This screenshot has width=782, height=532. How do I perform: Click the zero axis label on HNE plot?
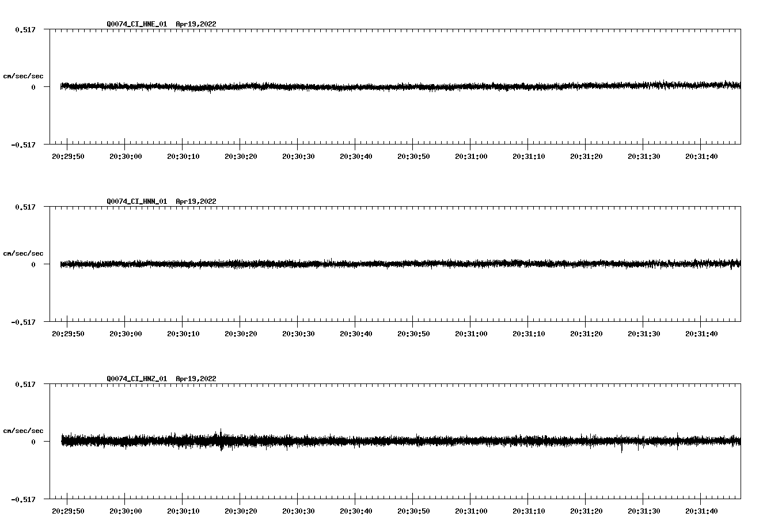[33, 87]
